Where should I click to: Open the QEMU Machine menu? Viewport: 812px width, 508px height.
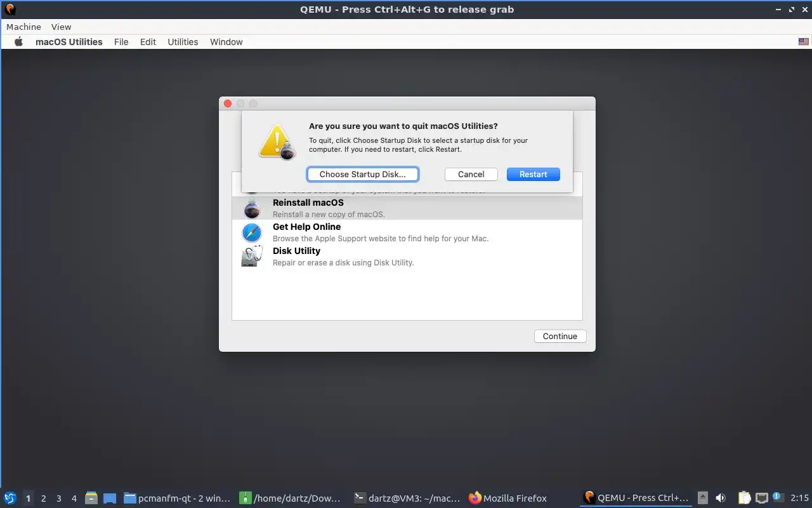tap(23, 27)
